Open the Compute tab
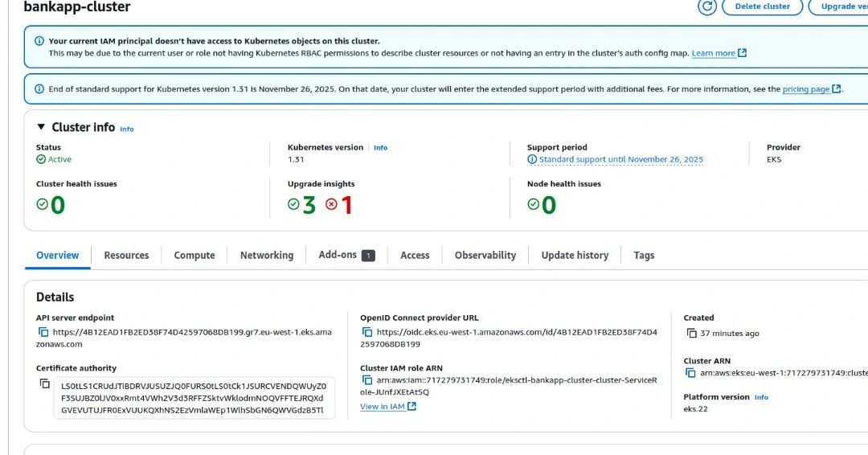 point(194,255)
